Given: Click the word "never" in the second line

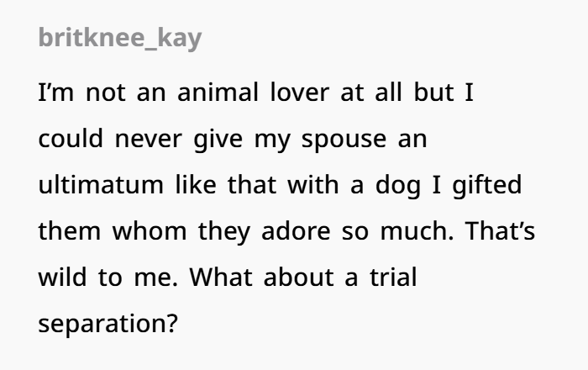Looking at the screenshot, I should (x=149, y=139).
